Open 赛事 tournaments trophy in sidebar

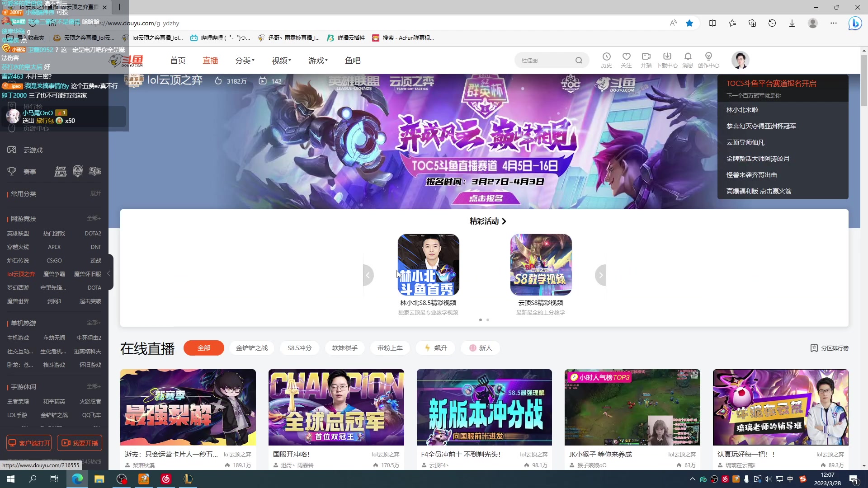[22, 172]
